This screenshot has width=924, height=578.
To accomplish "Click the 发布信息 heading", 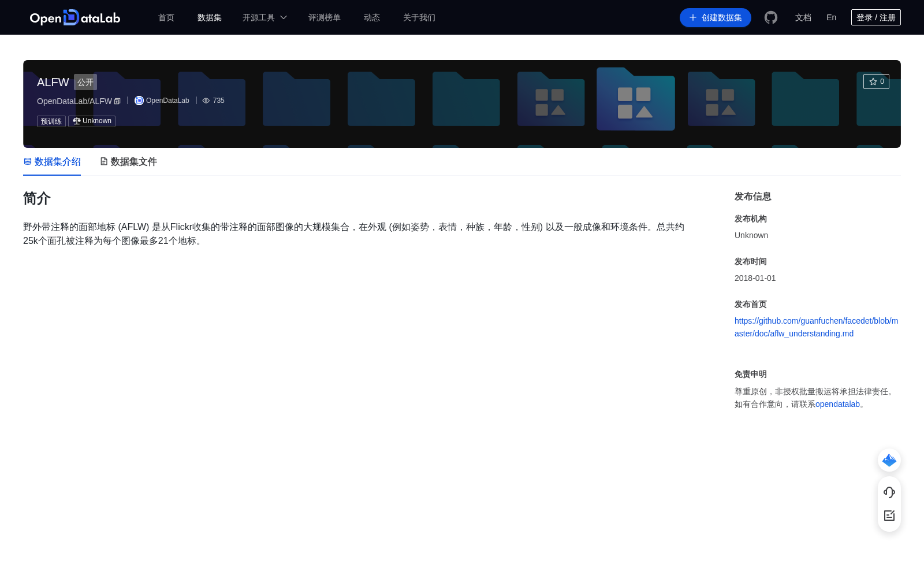I will click(x=753, y=197).
